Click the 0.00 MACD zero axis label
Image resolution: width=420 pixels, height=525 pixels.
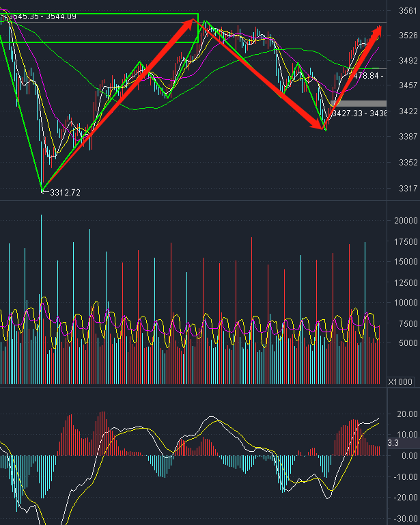(409, 456)
